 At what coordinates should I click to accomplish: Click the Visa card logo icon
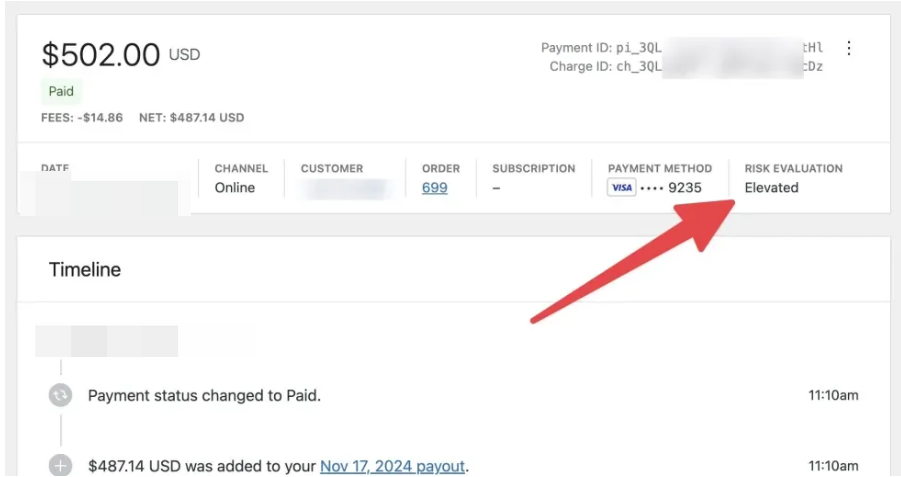pyautogui.click(x=621, y=188)
